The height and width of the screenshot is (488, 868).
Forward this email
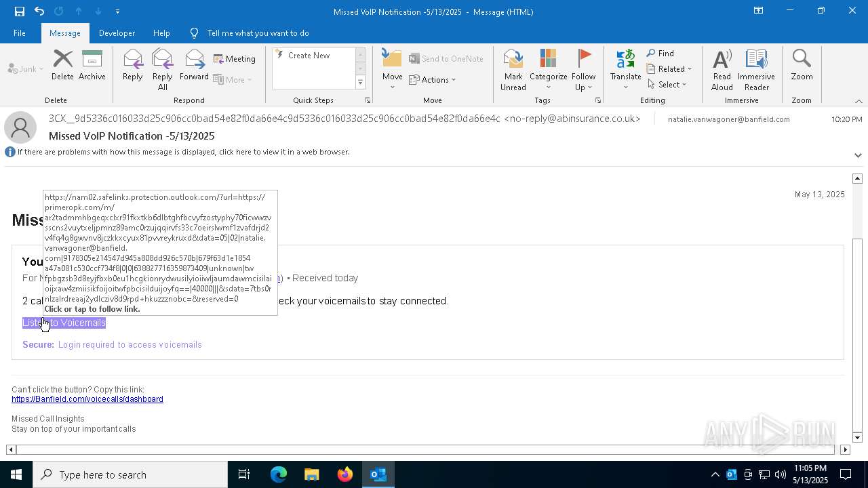[194, 65]
